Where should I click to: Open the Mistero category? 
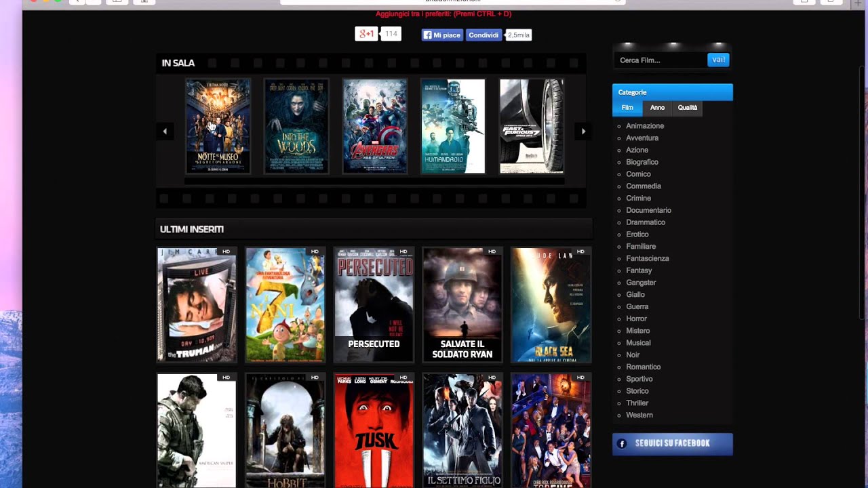(638, 331)
